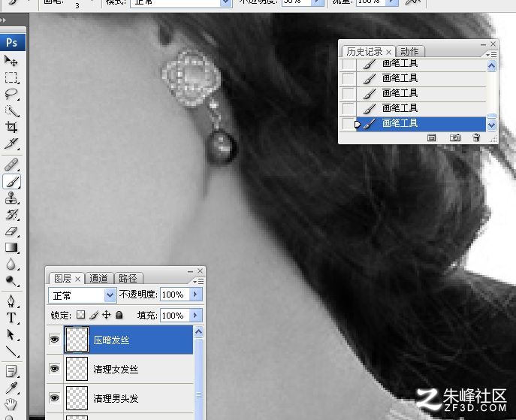Select the Clone Stamp tool
516x420 pixels.
click(11, 198)
